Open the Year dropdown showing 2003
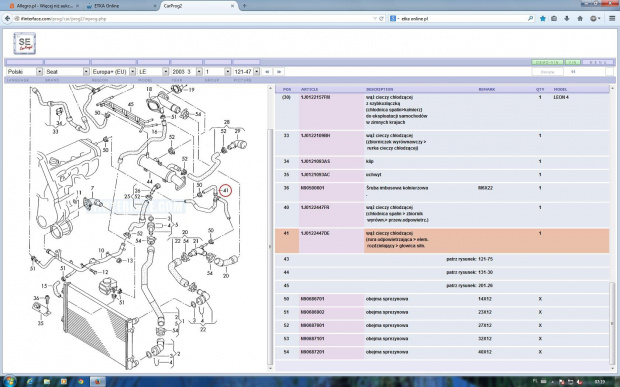This screenshot has width=620, height=387. pos(187,72)
